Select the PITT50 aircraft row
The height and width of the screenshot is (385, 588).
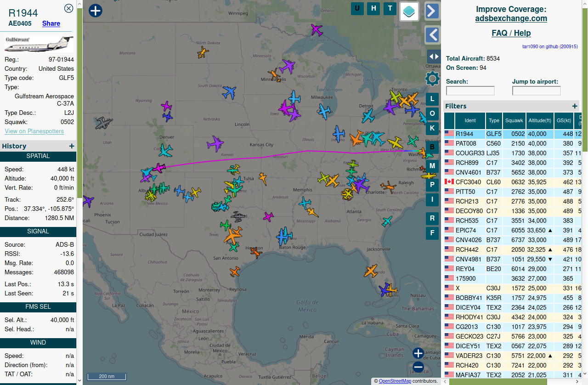point(512,192)
